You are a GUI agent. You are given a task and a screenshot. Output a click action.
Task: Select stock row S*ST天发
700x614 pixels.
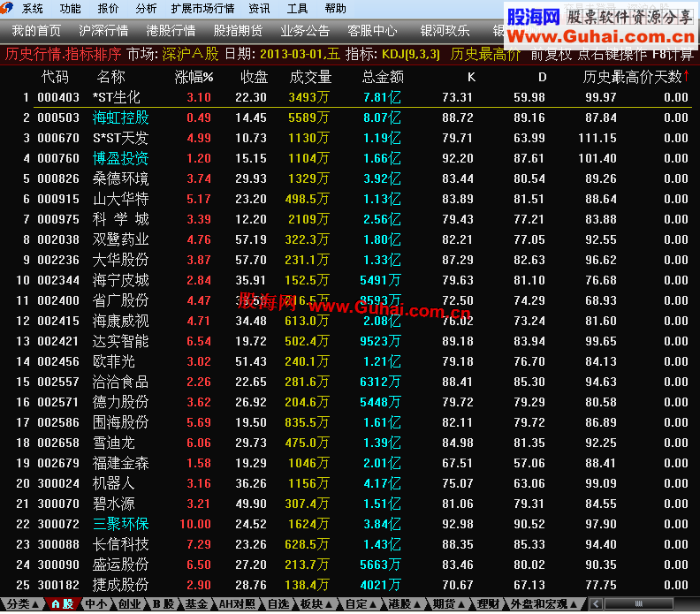350,138
